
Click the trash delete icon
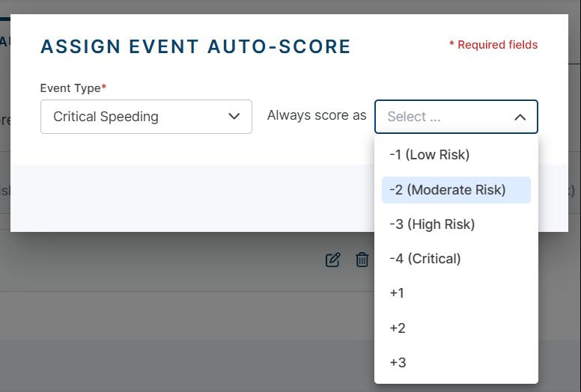[x=362, y=260]
